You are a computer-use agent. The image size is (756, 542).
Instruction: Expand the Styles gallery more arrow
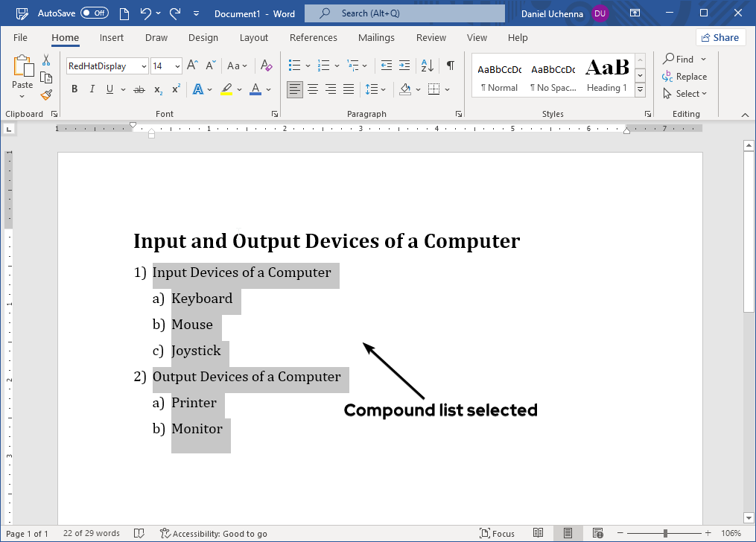point(640,89)
